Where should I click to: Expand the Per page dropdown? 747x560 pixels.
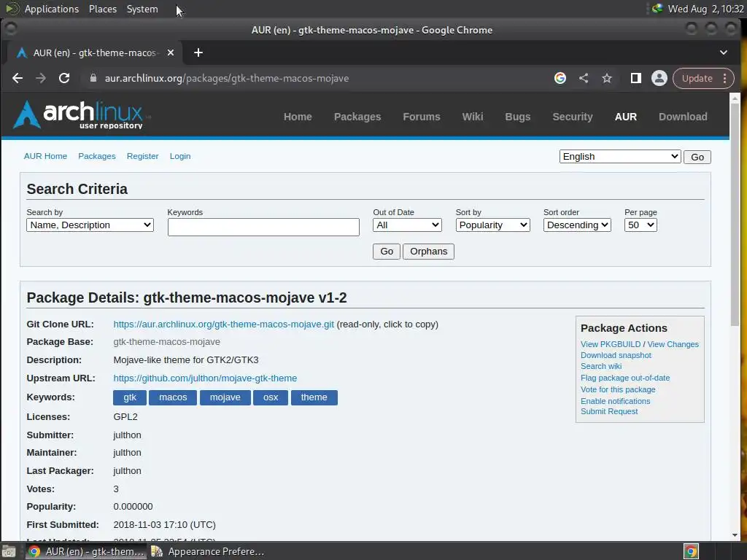[640, 225]
